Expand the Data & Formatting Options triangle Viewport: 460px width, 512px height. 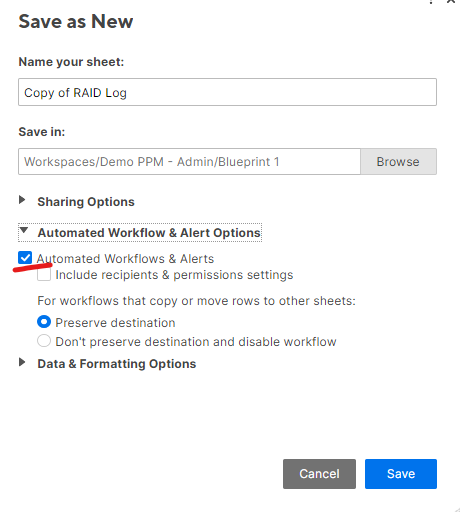coord(22,362)
